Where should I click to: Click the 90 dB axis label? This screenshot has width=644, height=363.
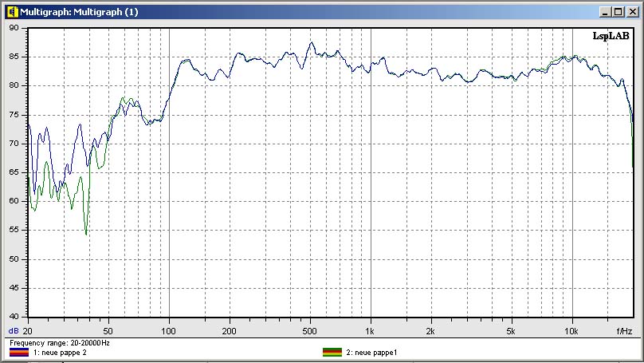14,28
